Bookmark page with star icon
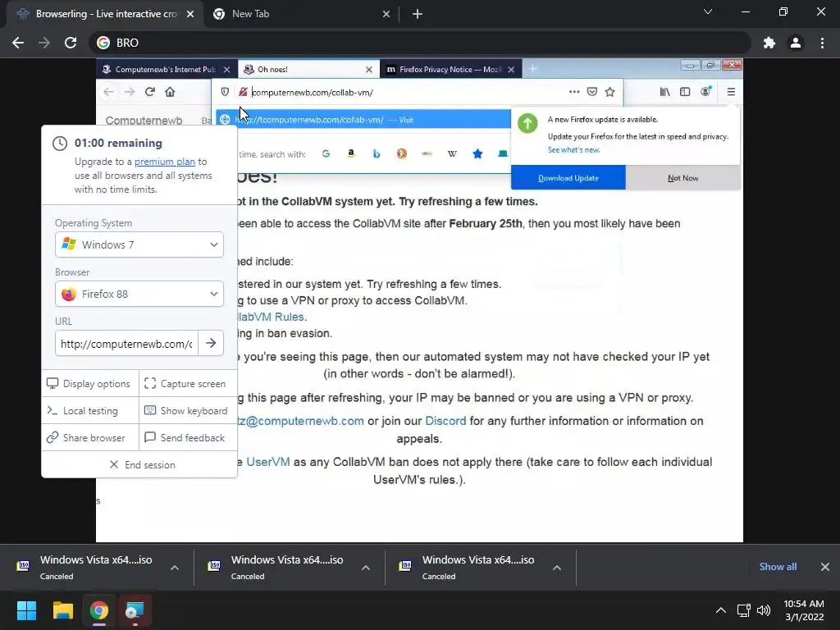The image size is (840, 630). click(x=609, y=92)
